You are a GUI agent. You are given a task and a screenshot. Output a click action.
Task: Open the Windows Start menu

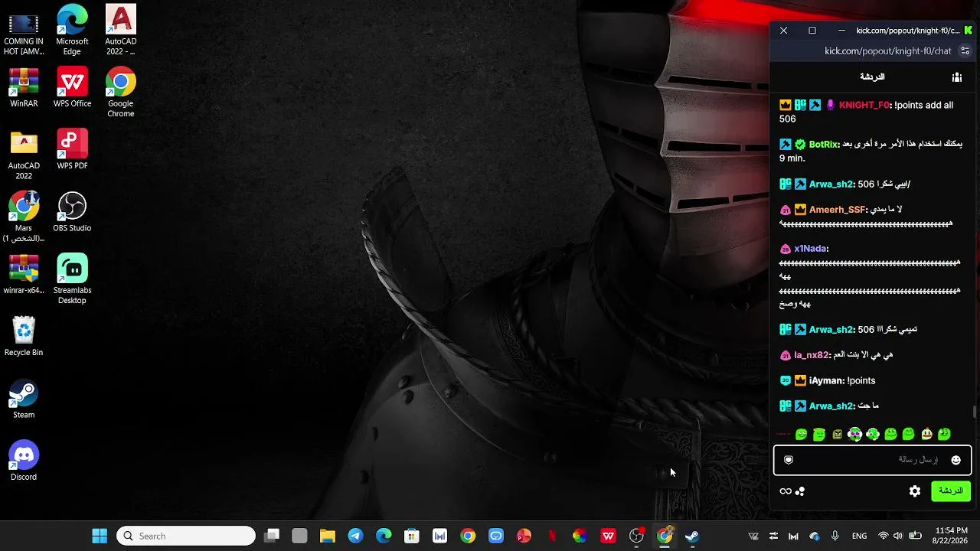(x=100, y=536)
